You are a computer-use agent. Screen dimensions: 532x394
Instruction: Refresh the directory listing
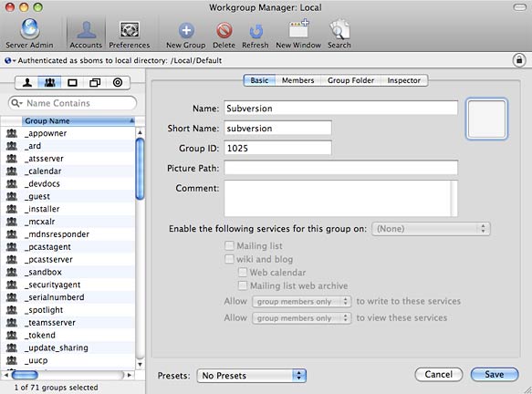256,31
